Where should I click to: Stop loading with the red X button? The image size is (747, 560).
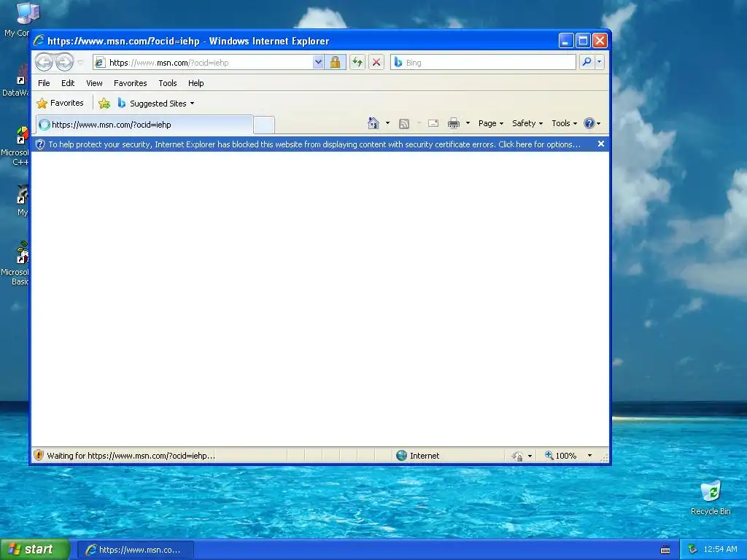point(376,63)
